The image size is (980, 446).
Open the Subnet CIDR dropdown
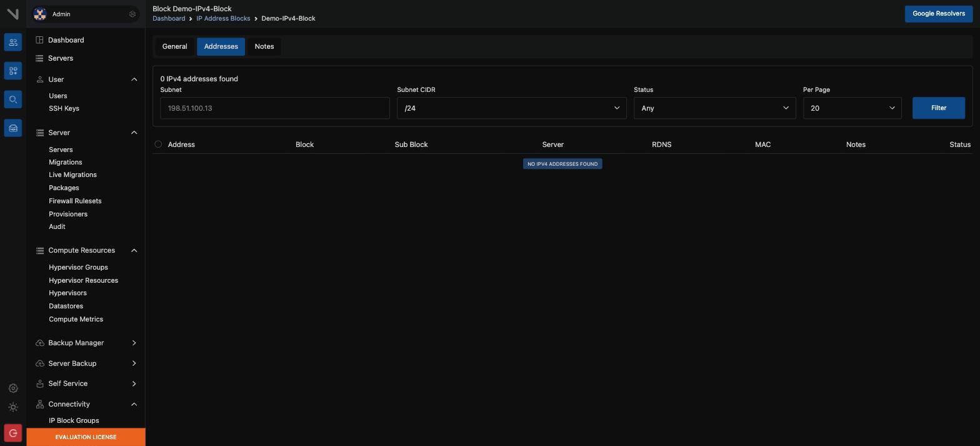click(x=511, y=108)
